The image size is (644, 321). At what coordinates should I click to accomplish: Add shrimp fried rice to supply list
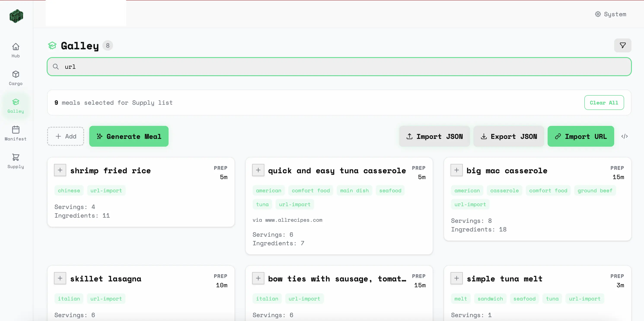60,170
